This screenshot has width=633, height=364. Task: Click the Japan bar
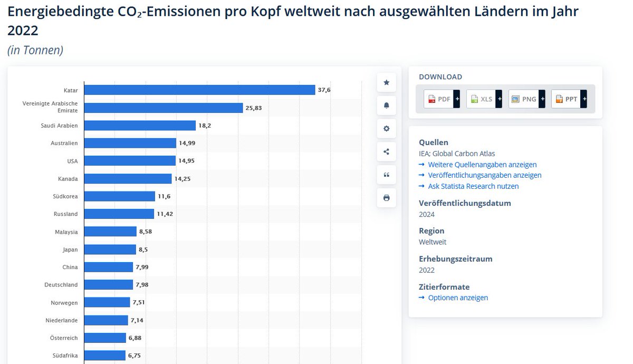point(110,249)
